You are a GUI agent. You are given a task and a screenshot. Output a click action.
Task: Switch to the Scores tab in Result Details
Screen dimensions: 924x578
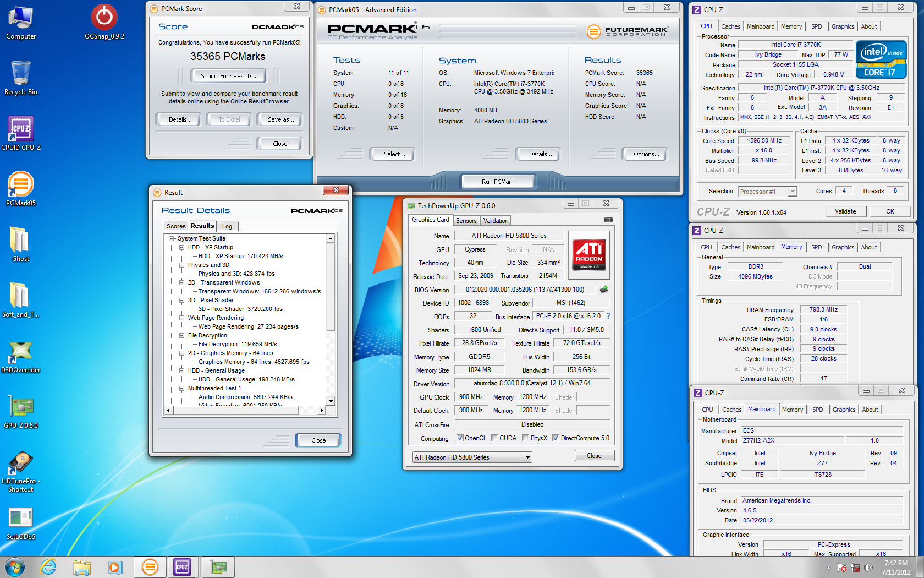pos(176,226)
